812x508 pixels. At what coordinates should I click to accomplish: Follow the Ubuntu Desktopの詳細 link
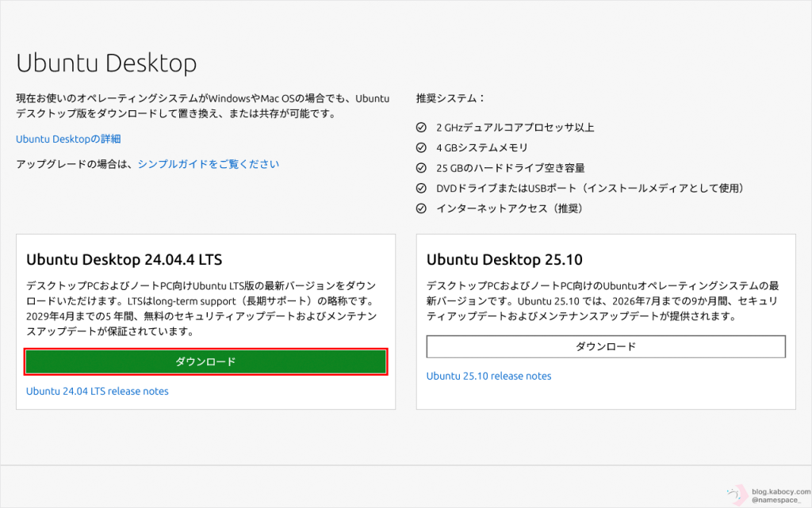(x=68, y=139)
